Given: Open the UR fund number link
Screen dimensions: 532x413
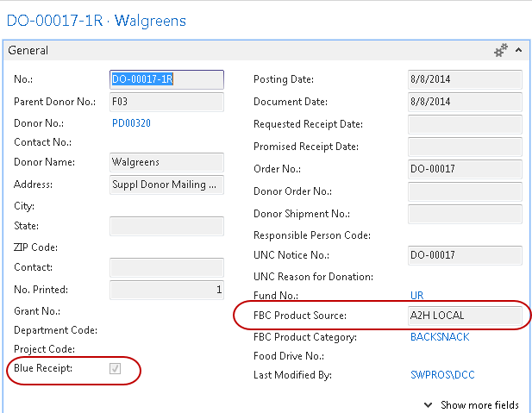Looking at the screenshot, I should pos(417,296).
